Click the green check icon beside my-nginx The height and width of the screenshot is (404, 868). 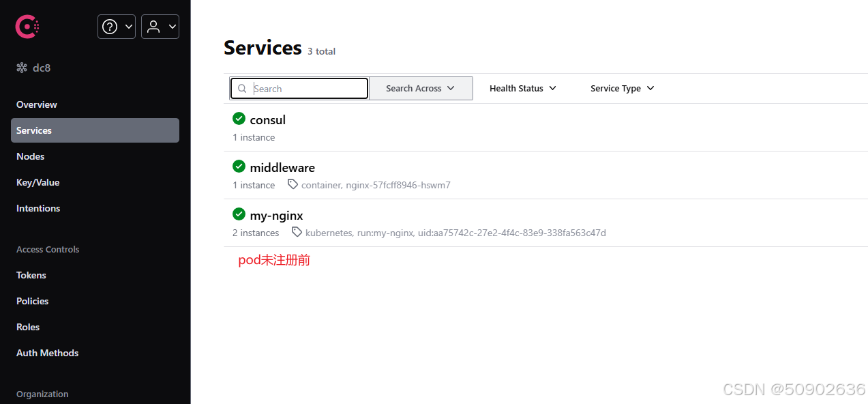(239, 214)
